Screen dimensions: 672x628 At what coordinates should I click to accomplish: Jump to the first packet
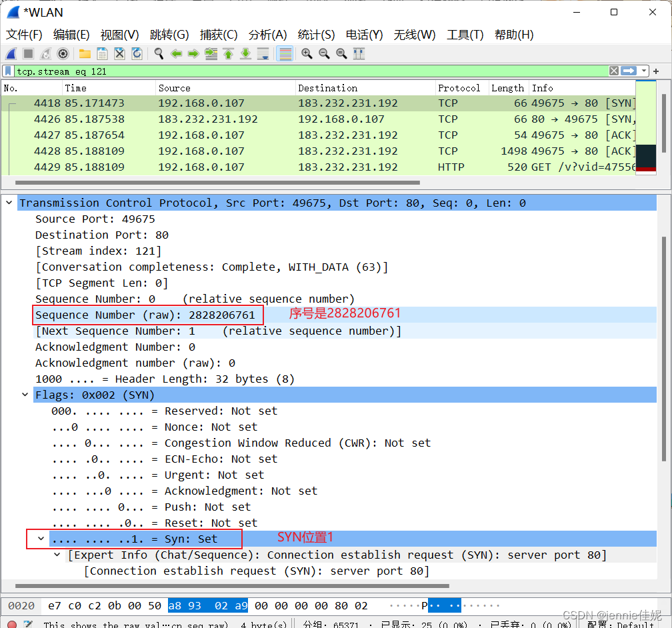point(229,53)
